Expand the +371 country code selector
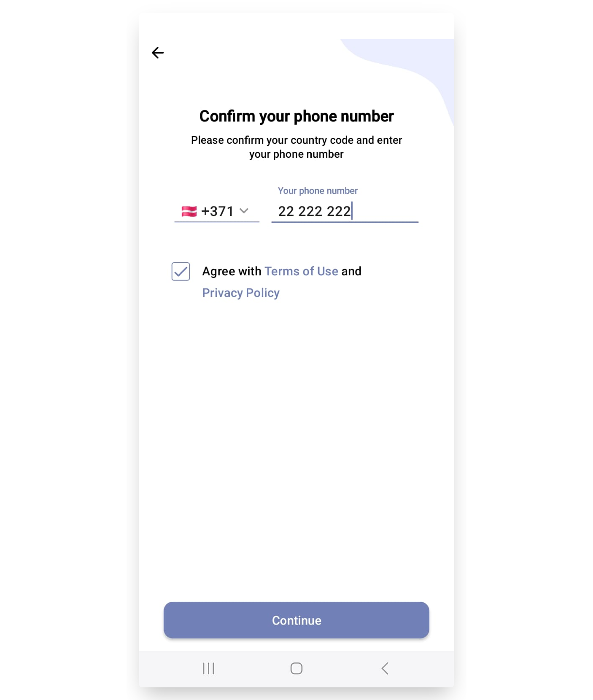593x700 pixels. [244, 211]
